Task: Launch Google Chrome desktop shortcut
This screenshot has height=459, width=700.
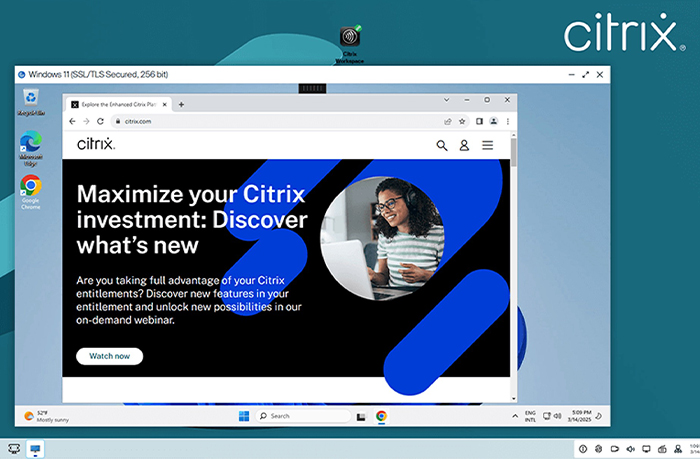Action: coord(31,192)
